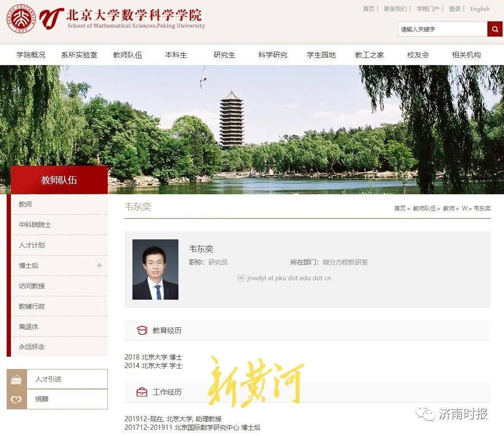Viewport: 504px width, 436px height.
Task: Click the 工作经历 section heading
Action: [167, 392]
